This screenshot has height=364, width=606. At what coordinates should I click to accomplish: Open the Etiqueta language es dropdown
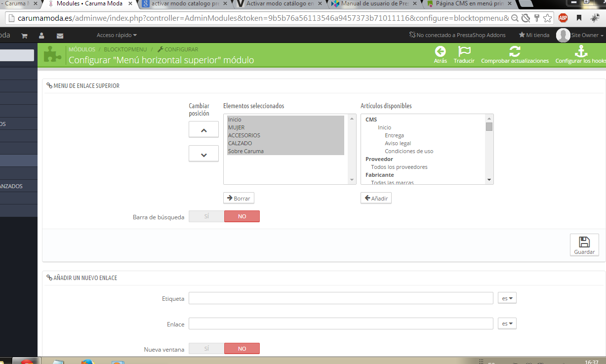[x=507, y=298]
